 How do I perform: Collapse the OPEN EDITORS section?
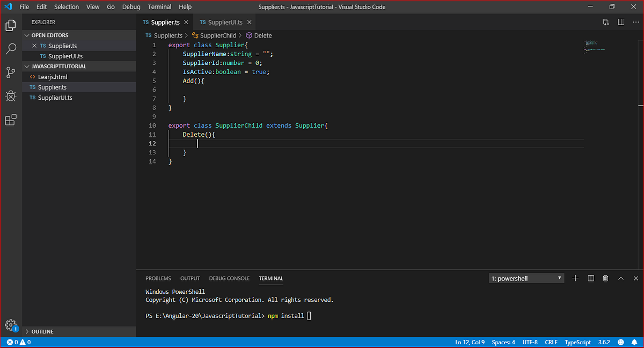click(x=50, y=35)
